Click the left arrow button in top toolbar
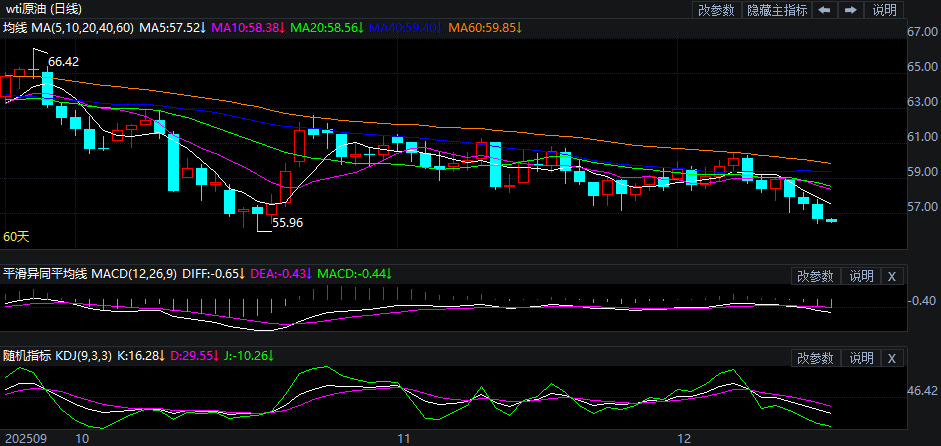The image size is (941, 446). point(824,10)
